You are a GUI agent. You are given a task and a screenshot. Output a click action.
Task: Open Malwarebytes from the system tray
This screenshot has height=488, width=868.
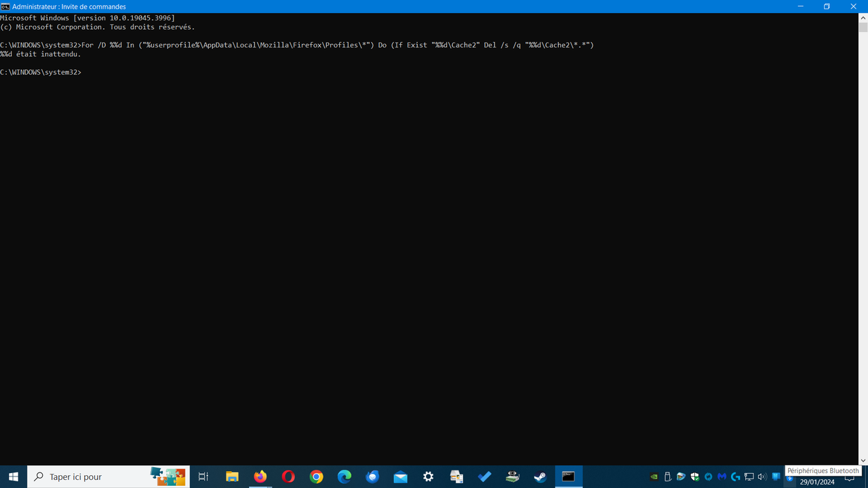point(722,476)
